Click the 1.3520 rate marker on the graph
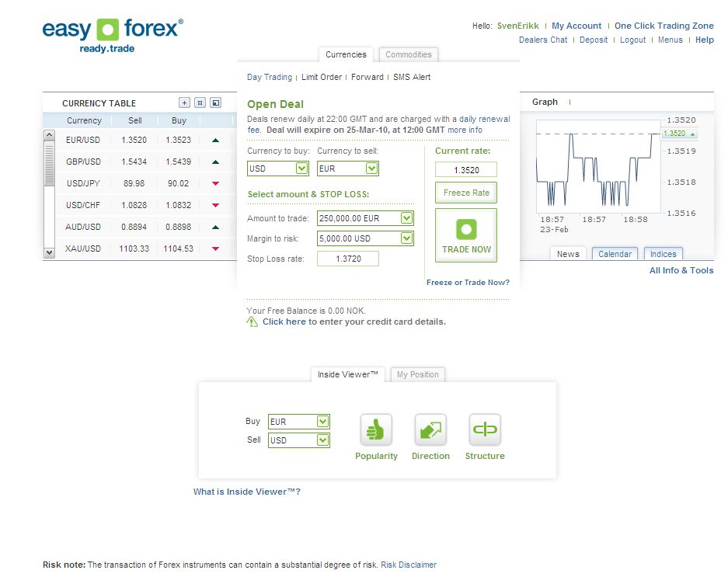The image size is (728, 584). tap(680, 134)
